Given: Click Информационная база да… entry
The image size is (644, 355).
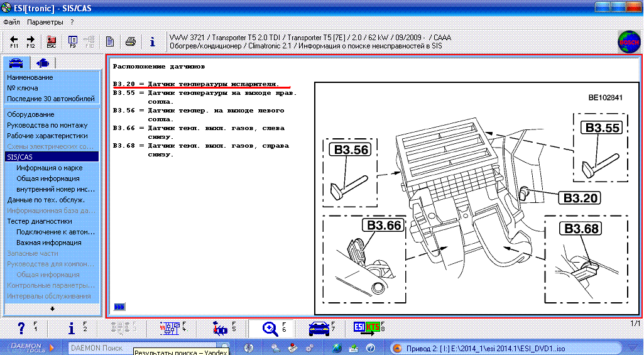Looking at the screenshot, I should (x=52, y=210).
